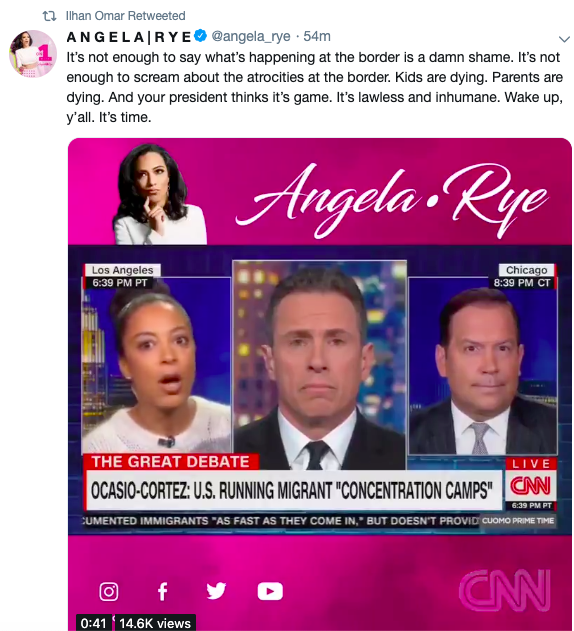Click the 14.6K views counter
This screenshot has height=631, width=574.
tap(155, 623)
